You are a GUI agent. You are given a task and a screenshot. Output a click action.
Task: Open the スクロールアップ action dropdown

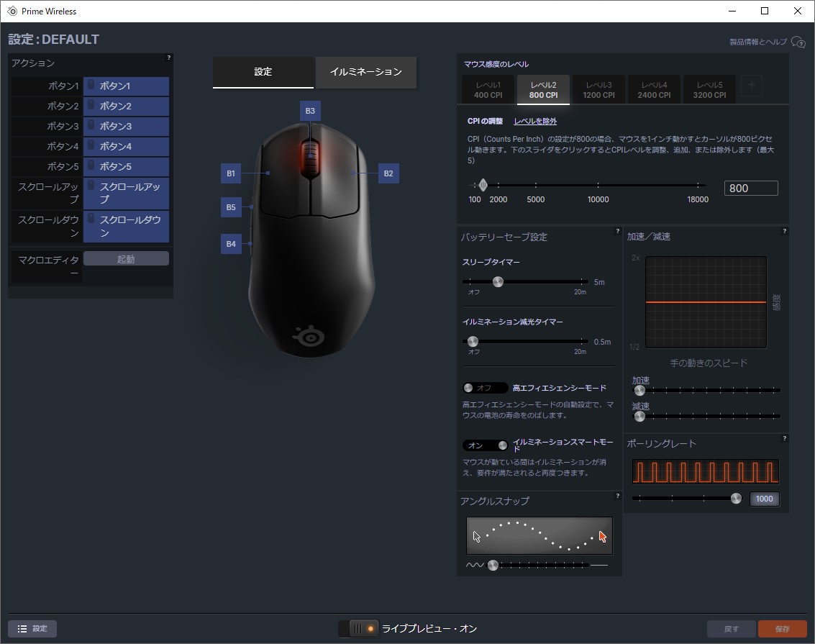coord(127,193)
